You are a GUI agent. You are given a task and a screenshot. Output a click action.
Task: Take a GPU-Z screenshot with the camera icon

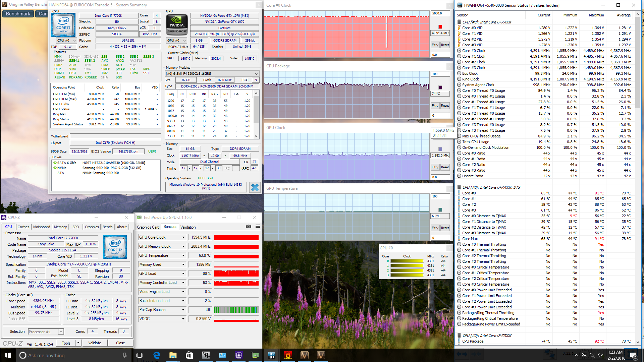click(248, 227)
